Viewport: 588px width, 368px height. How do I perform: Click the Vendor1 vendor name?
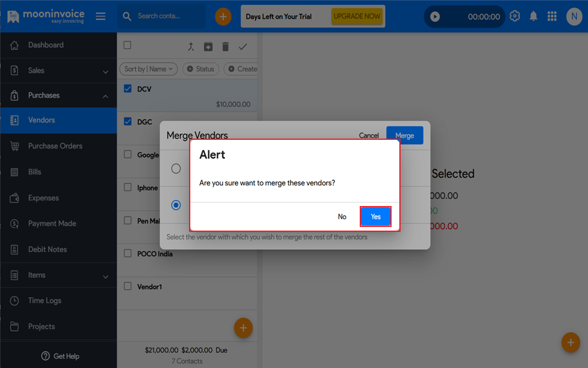tap(149, 287)
